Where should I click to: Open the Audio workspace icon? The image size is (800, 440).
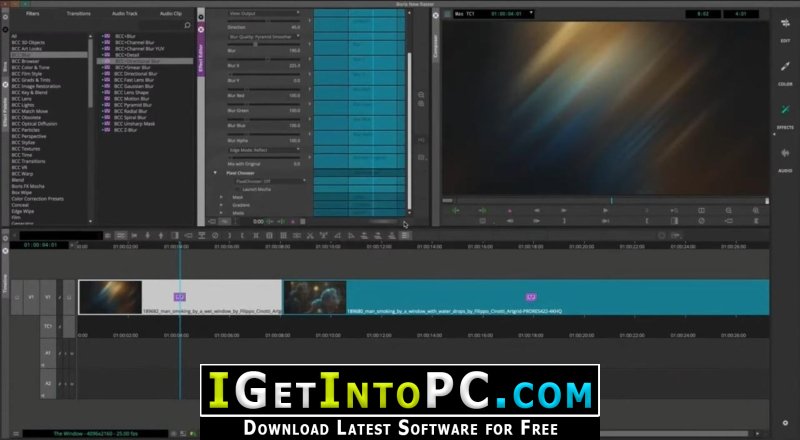tap(785, 153)
